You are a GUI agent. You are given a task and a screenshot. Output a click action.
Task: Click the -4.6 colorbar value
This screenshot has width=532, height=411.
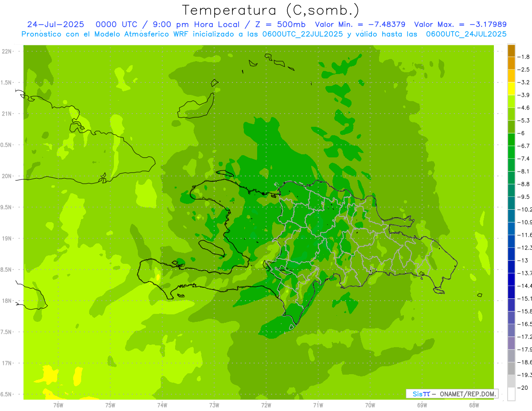click(x=524, y=108)
